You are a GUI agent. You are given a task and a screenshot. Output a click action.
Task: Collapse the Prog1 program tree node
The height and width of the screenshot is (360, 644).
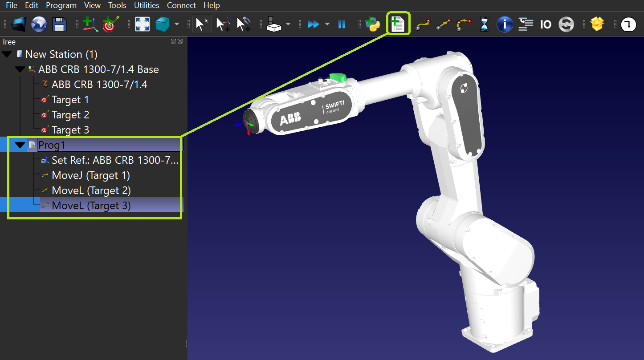(x=20, y=145)
